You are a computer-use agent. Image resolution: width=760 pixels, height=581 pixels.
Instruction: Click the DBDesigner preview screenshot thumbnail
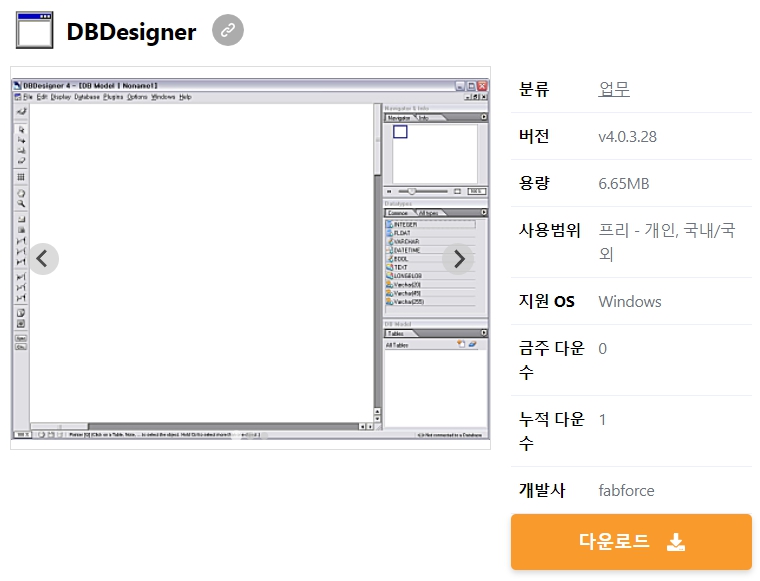tap(250, 258)
